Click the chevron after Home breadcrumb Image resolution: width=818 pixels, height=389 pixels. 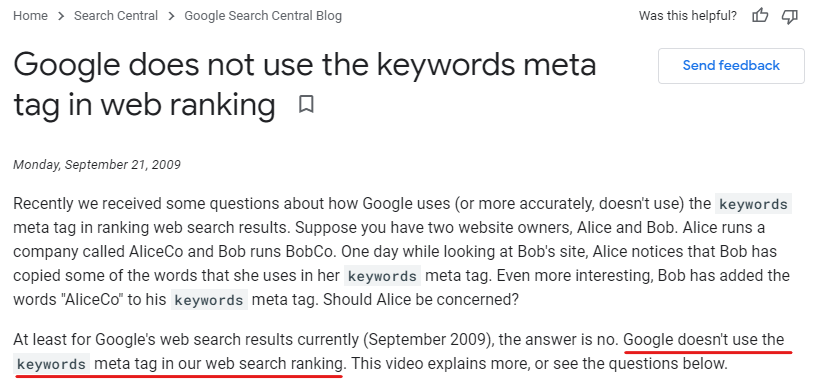61,16
